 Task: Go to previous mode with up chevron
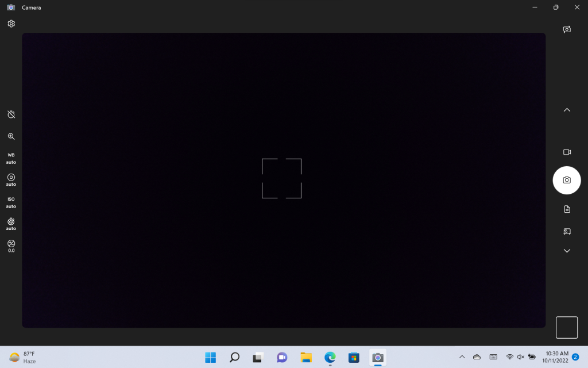tap(567, 110)
